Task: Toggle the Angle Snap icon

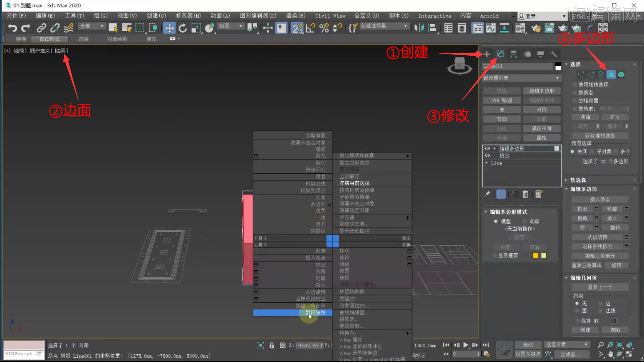Action: 311,28
